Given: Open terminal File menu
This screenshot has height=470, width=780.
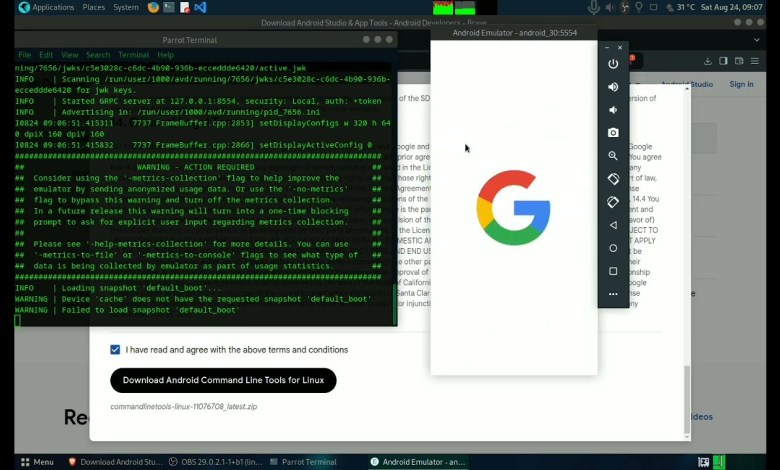Looking at the screenshot, I should pos(24,55).
